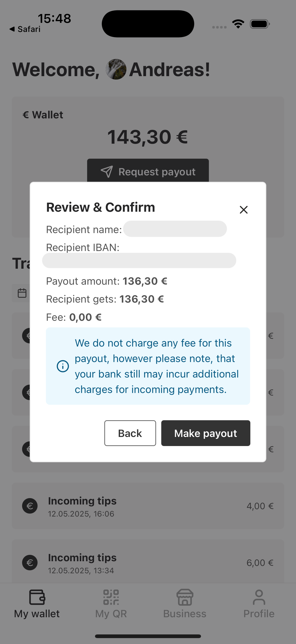Tap the paper plane icon on Request payout
The height and width of the screenshot is (644, 296).
tap(107, 171)
